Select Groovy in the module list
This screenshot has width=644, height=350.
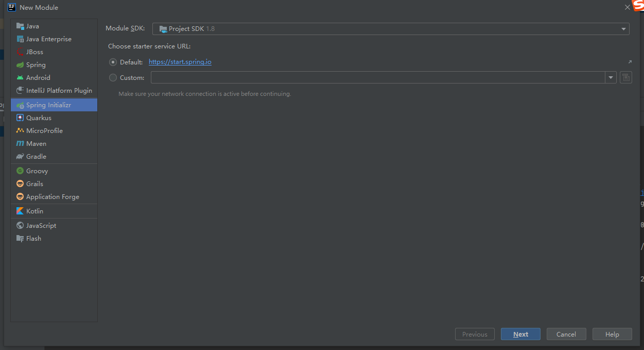[x=54, y=171]
